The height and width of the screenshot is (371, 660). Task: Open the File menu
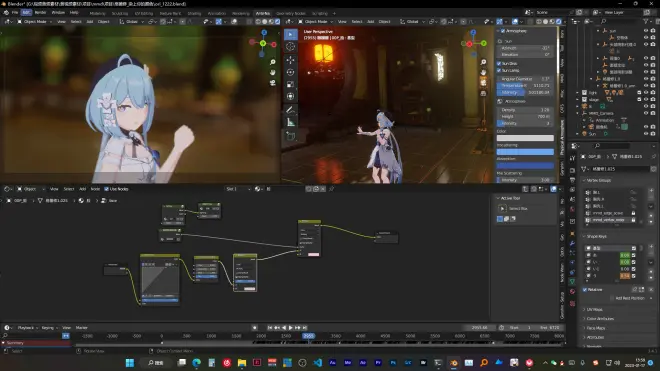point(15,13)
